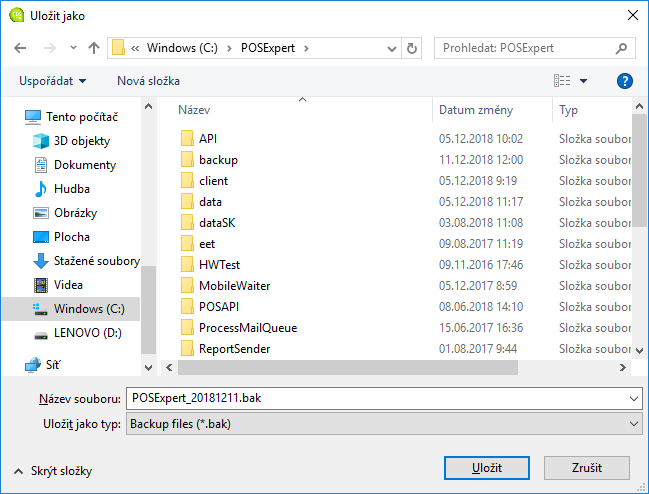Open the view options dropdown arrow

584,81
